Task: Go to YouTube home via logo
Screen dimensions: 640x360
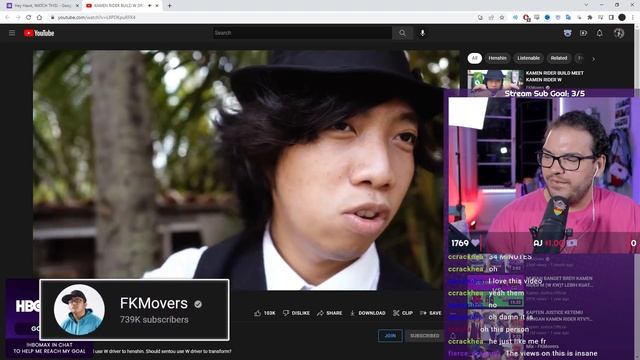Action: (x=39, y=33)
